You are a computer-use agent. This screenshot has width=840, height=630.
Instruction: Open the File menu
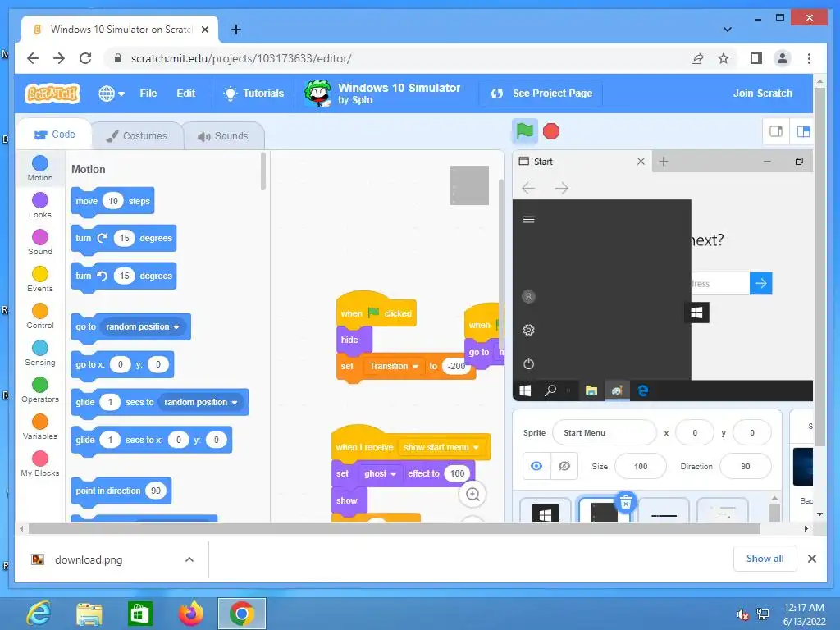tap(148, 94)
